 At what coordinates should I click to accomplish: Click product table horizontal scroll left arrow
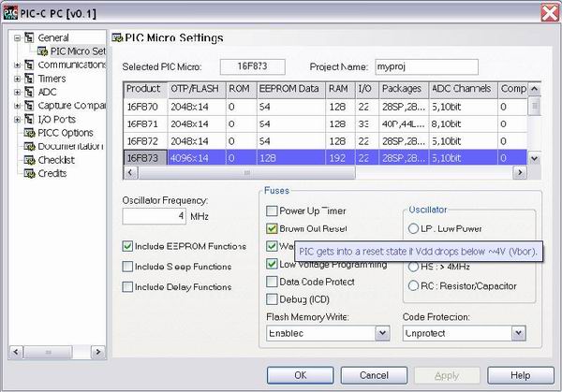[x=130, y=173]
